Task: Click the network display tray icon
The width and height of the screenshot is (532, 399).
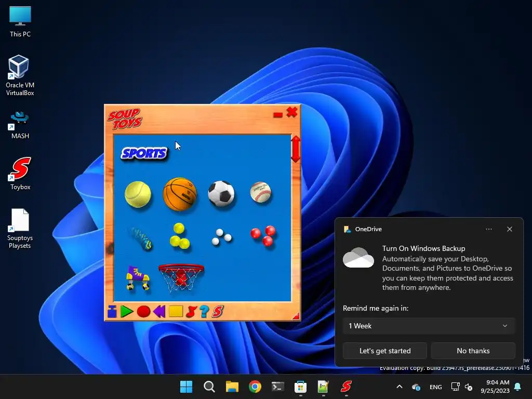Action: [455, 387]
